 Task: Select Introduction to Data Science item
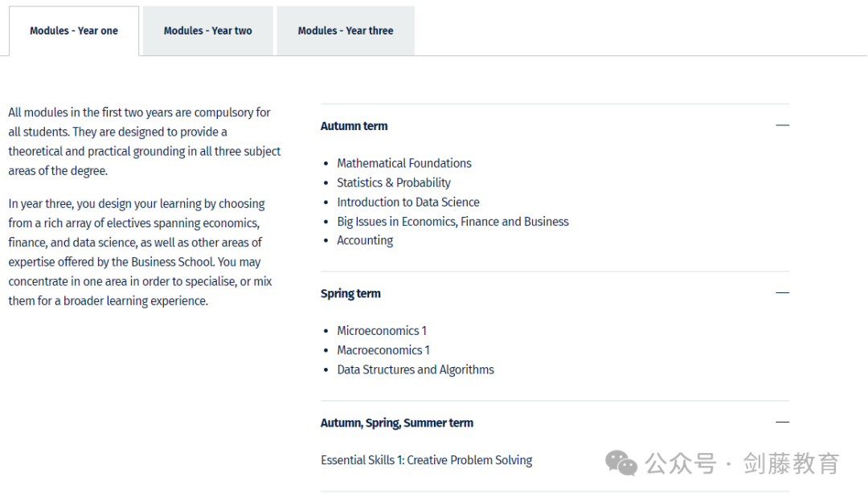tap(408, 202)
